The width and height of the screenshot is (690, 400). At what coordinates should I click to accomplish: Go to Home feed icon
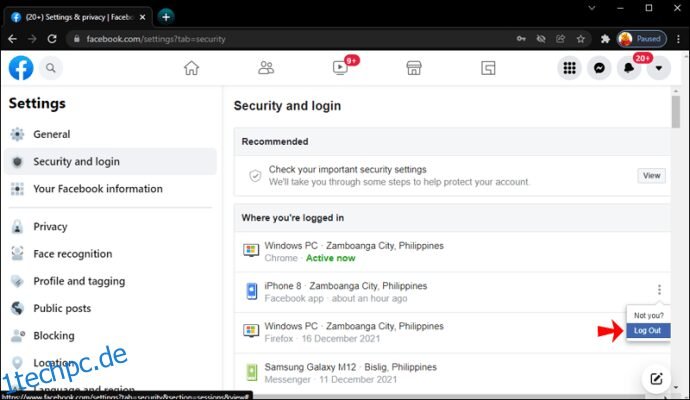[x=191, y=68]
